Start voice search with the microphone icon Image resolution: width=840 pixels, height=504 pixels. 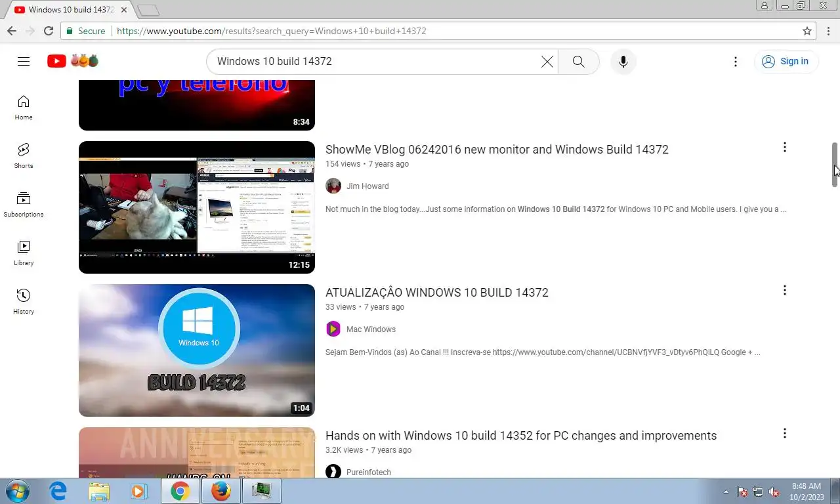623,61
